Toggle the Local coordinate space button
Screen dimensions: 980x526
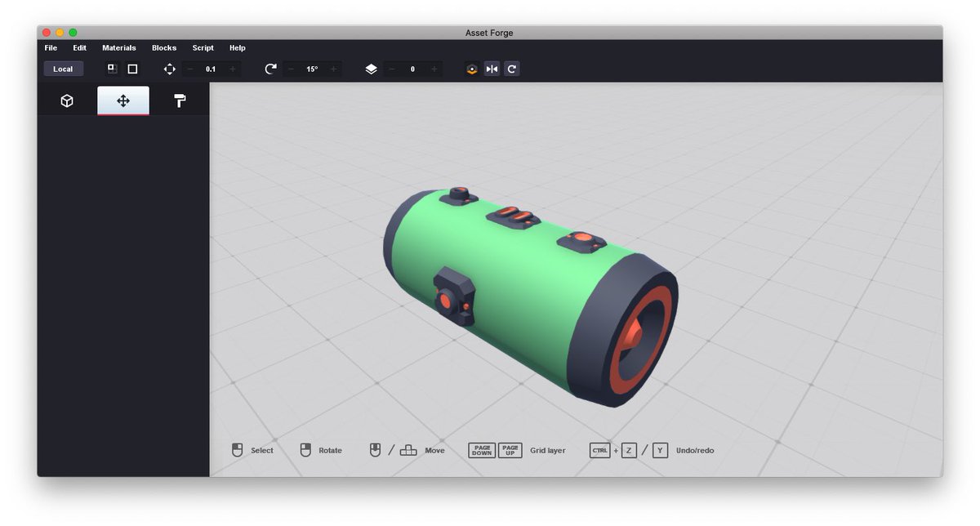[63, 69]
